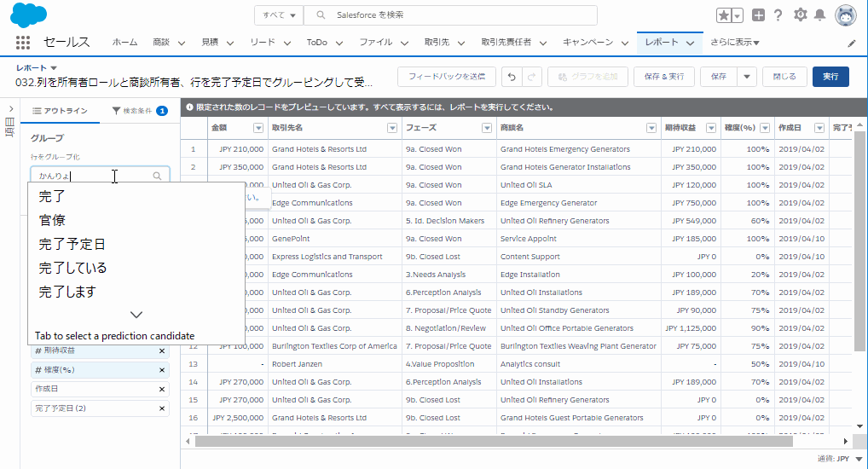This screenshot has height=469, width=868.
Task: Go to the ファイル tab
Action: click(x=376, y=42)
